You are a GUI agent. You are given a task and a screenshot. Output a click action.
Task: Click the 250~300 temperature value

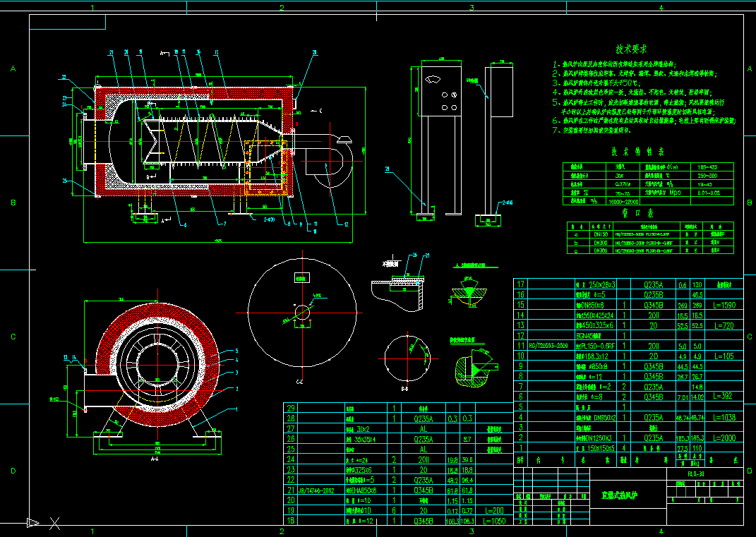(x=707, y=176)
